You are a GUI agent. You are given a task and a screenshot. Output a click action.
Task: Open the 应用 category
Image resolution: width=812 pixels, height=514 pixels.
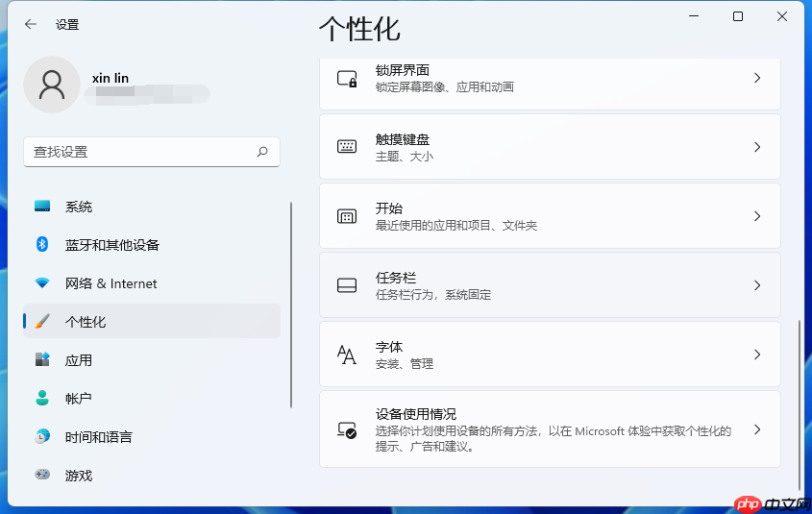tap(152, 359)
